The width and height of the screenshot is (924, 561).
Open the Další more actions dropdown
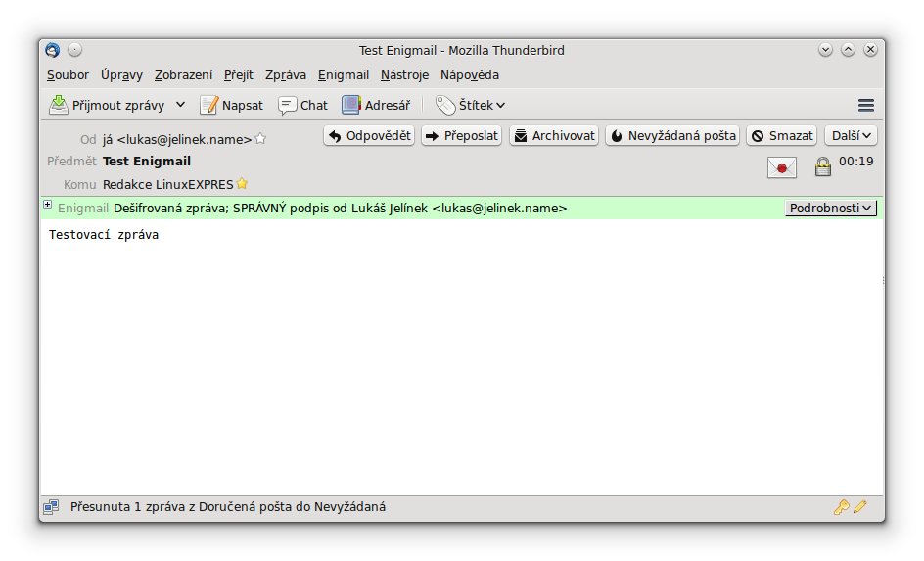pyautogui.click(x=851, y=135)
